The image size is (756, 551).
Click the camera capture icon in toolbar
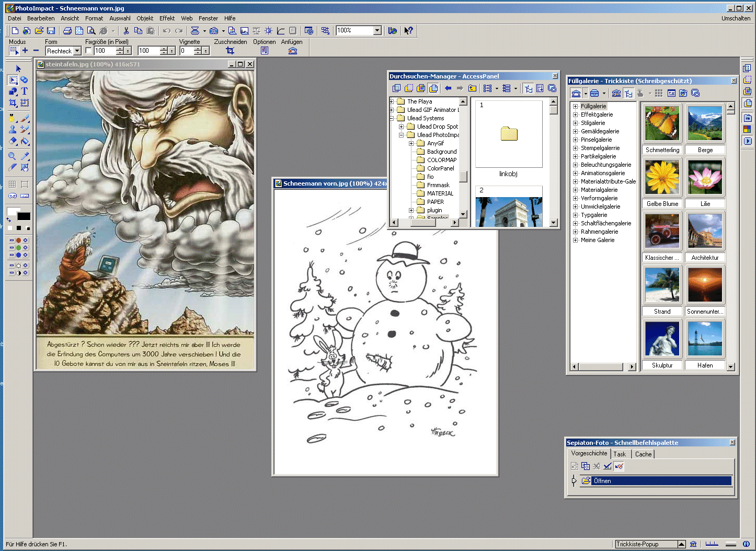pyautogui.click(x=214, y=31)
